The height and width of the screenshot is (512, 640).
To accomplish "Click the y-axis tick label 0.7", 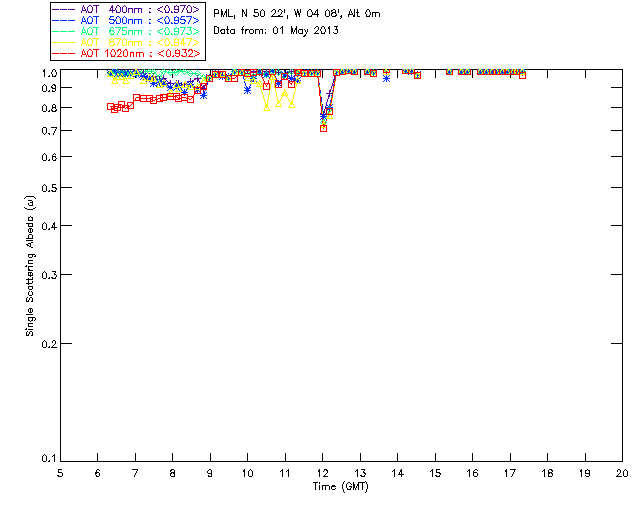I will coord(49,131).
